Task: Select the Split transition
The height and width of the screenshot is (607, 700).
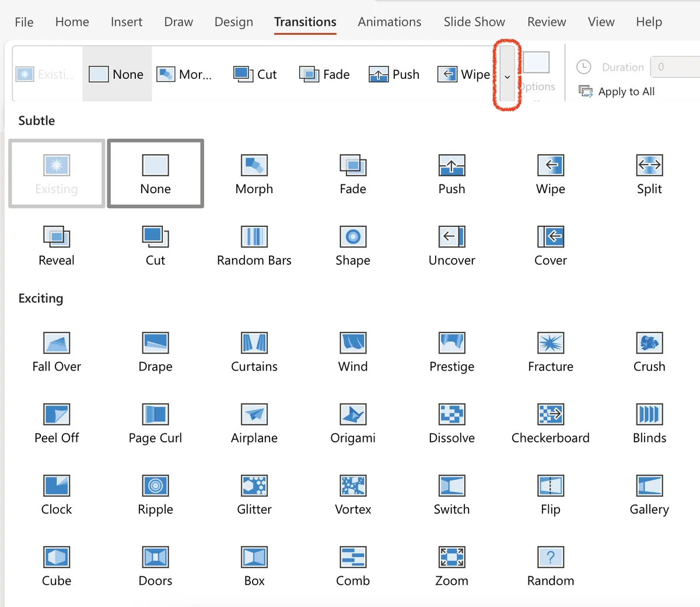Action: (649, 175)
